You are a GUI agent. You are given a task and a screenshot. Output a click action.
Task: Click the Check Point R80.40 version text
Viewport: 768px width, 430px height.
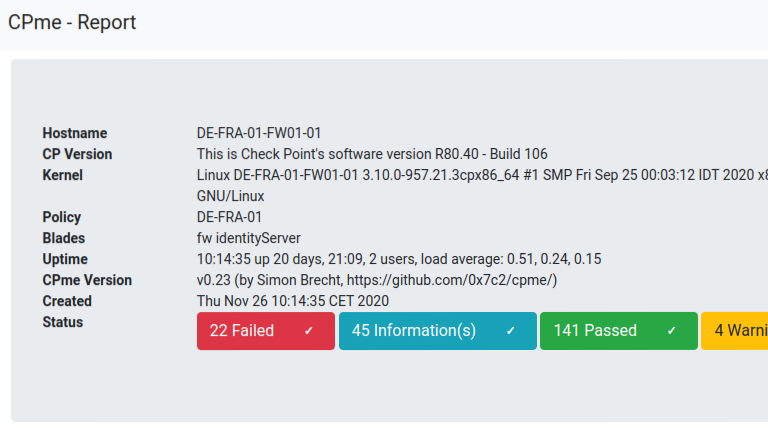pyautogui.click(x=372, y=154)
